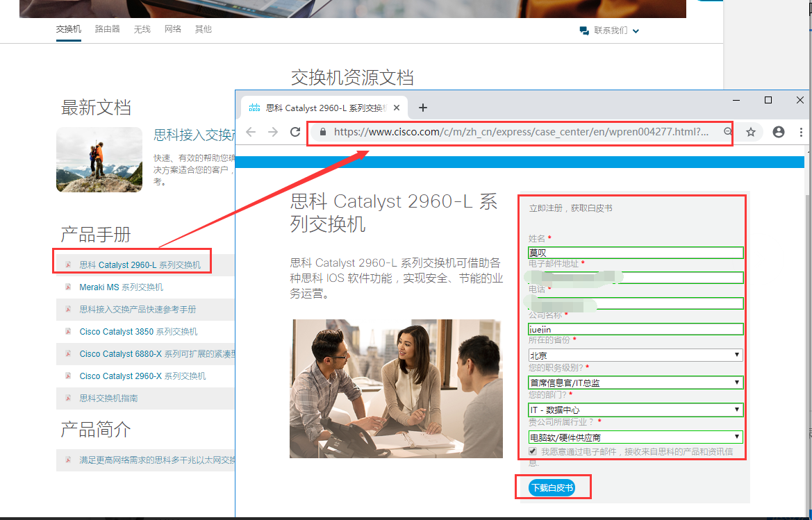Open the browser profile avatar
The height and width of the screenshot is (520, 812).
[x=779, y=132]
